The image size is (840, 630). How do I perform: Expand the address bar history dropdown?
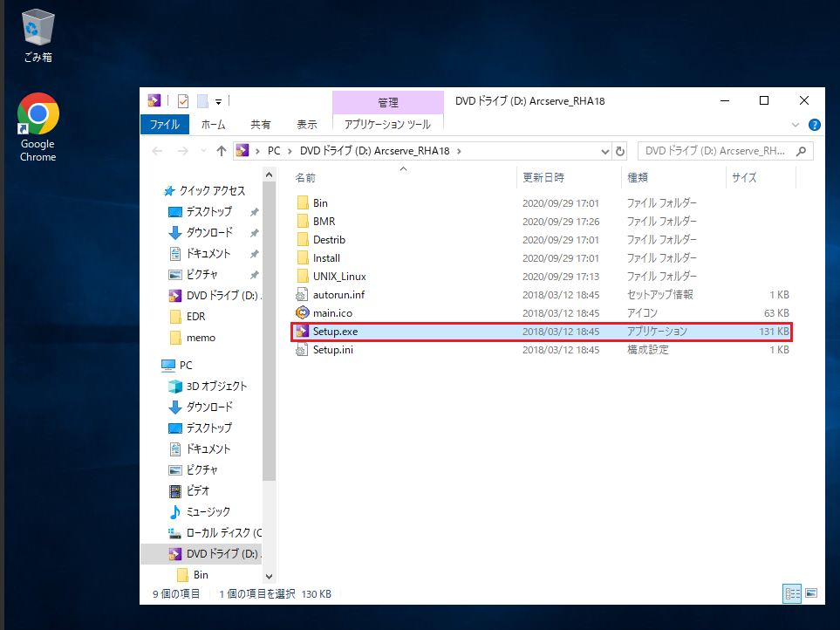click(x=605, y=152)
